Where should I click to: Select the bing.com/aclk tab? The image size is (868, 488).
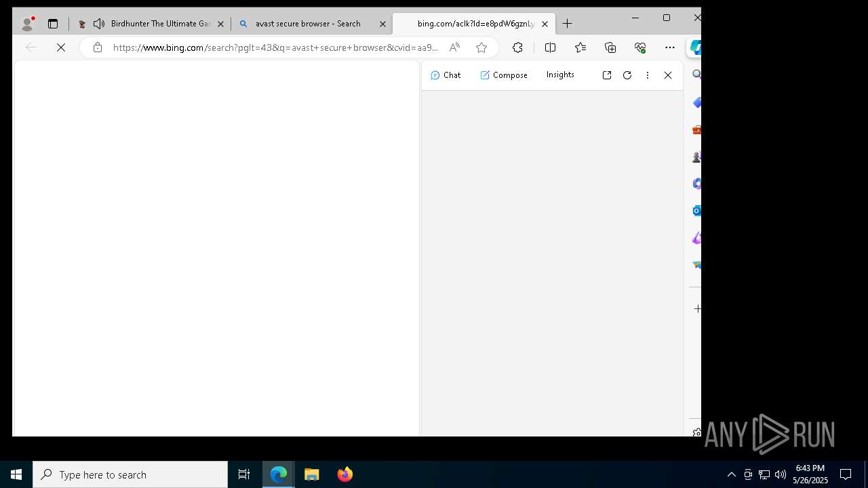click(475, 24)
